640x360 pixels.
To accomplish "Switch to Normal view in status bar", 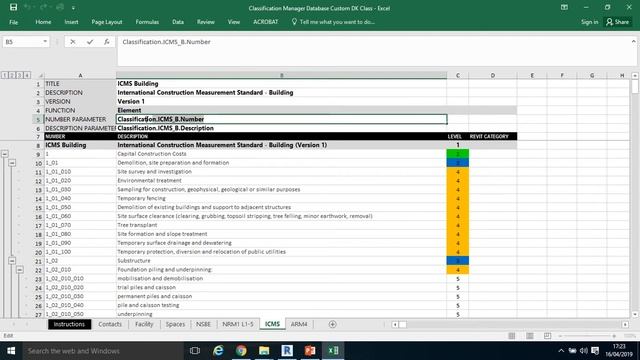I will pos(511,336).
